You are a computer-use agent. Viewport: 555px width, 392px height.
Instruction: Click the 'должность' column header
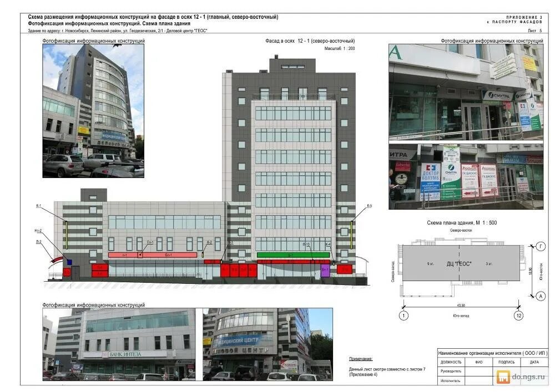[x=451, y=362]
